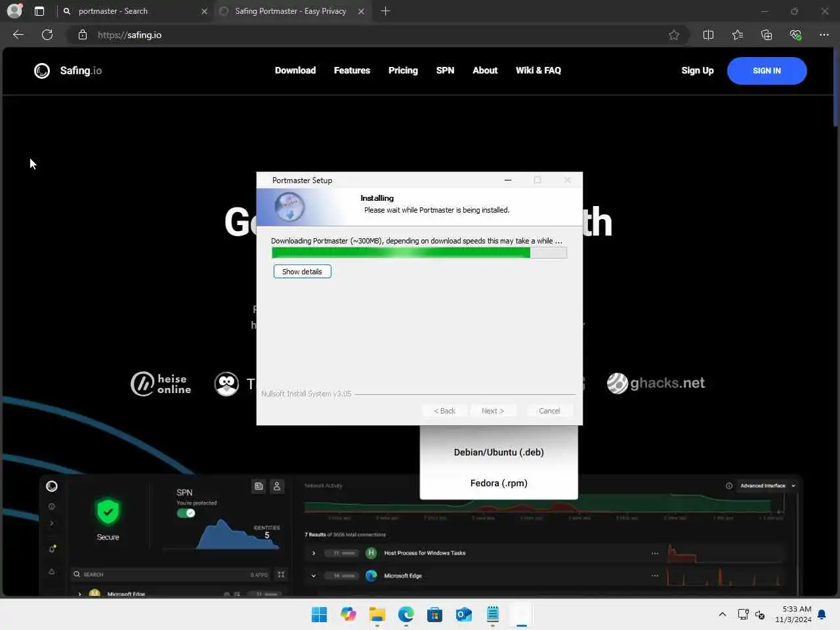Show hidden system tray icons
Screen dimensions: 840x630
click(x=723, y=614)
